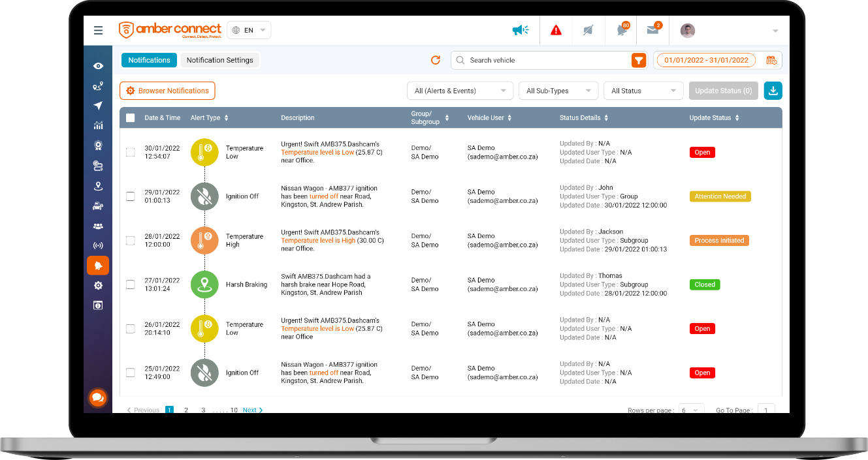The width and height of the screenshot is (868, 460).
Task: Open the users group icon in sidebar
Action: (98, 226)
